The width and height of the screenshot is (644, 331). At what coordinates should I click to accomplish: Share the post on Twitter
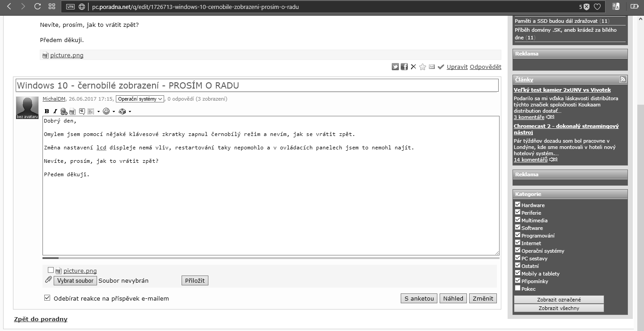pos(395,67)
